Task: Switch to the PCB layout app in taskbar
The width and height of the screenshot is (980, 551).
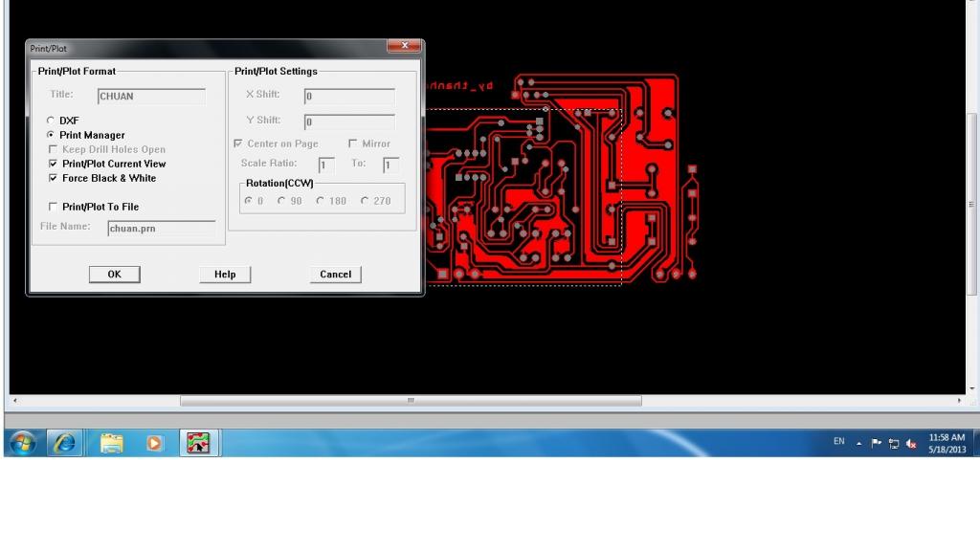Action: coord(199,443)
